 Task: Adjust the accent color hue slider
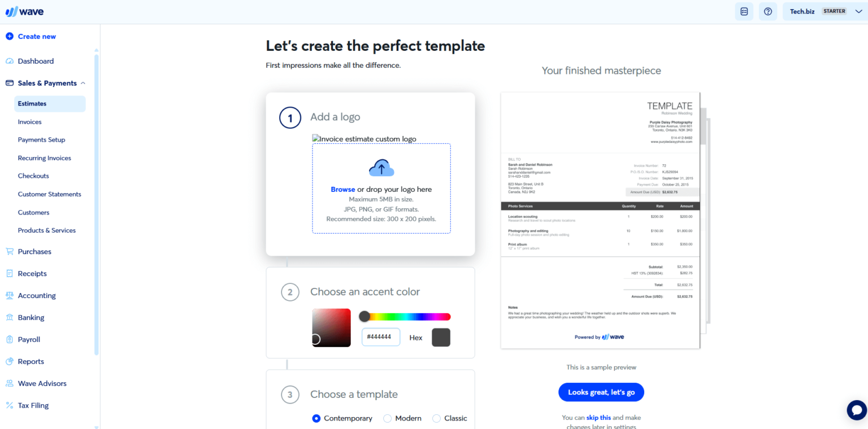pos(405,316)
